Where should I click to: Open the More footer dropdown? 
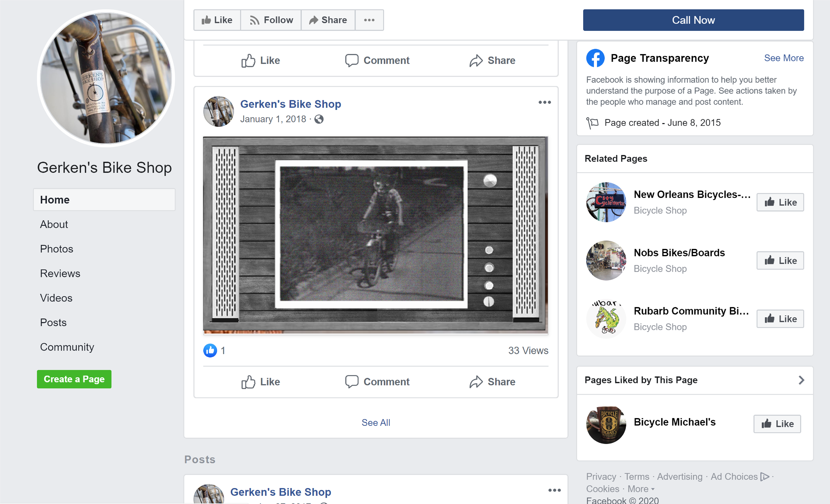coord(641,489)
